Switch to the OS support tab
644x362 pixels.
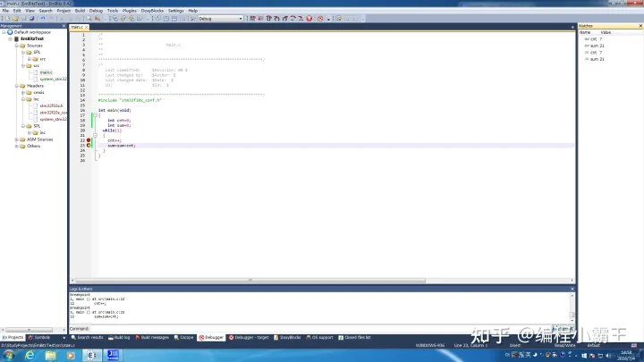[x=319, y=337]
